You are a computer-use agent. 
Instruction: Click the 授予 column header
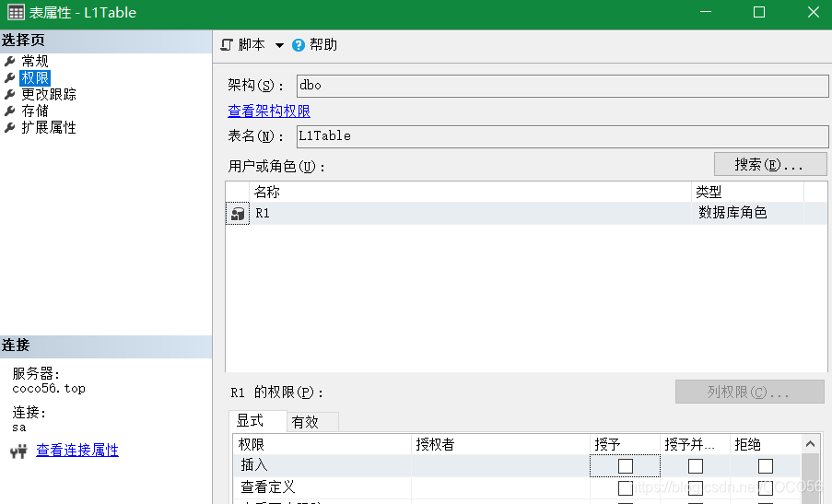click(x=625, y=445)
